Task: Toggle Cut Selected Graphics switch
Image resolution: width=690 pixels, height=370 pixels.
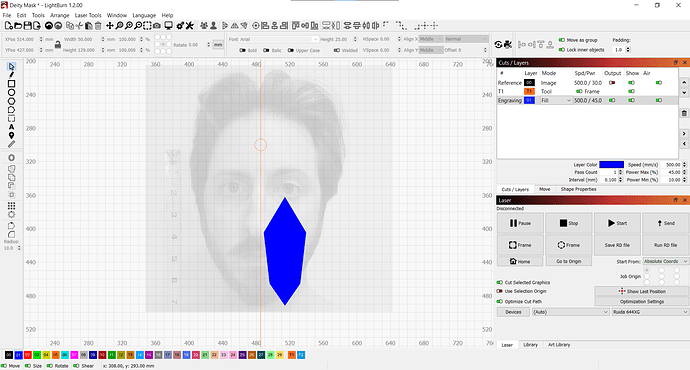Action: 499,282
